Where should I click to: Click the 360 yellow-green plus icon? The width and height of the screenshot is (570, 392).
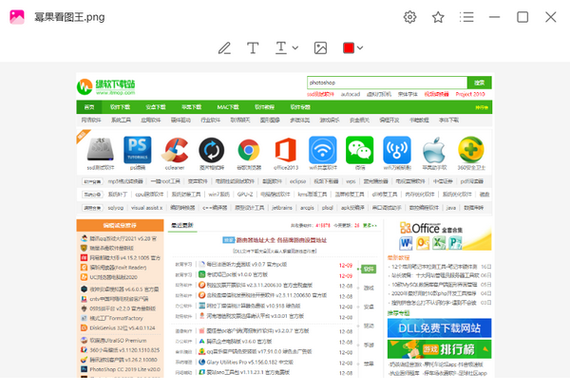471,149
